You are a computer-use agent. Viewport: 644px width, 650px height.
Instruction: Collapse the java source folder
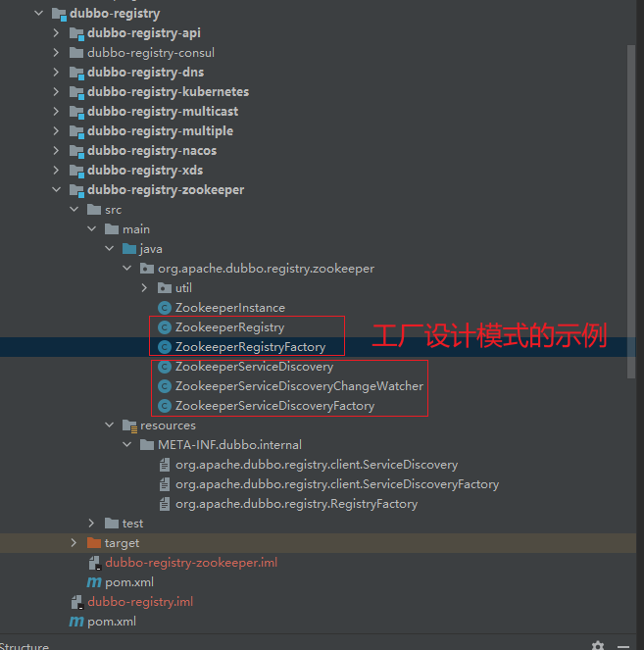110,249
